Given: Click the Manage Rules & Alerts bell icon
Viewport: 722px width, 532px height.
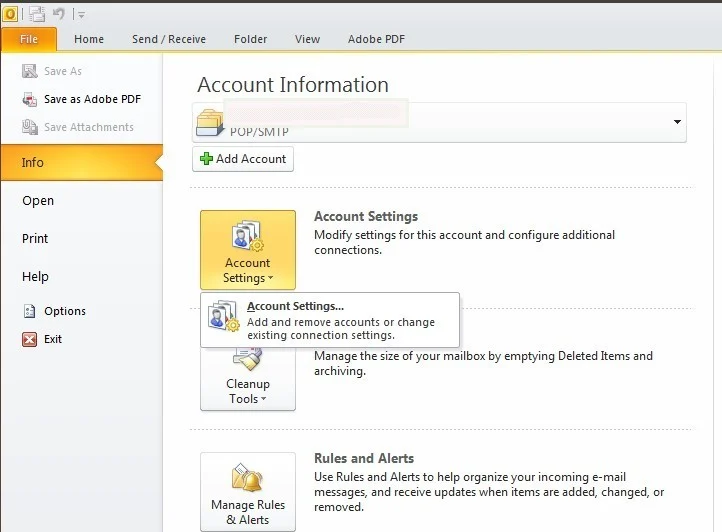Looking at the screenshot, I should point(248,477).
